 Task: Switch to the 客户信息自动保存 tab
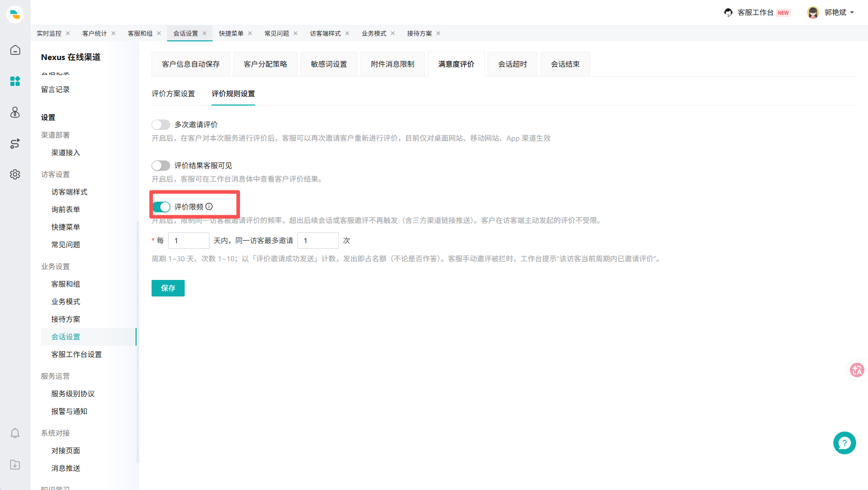click(191, 64)
